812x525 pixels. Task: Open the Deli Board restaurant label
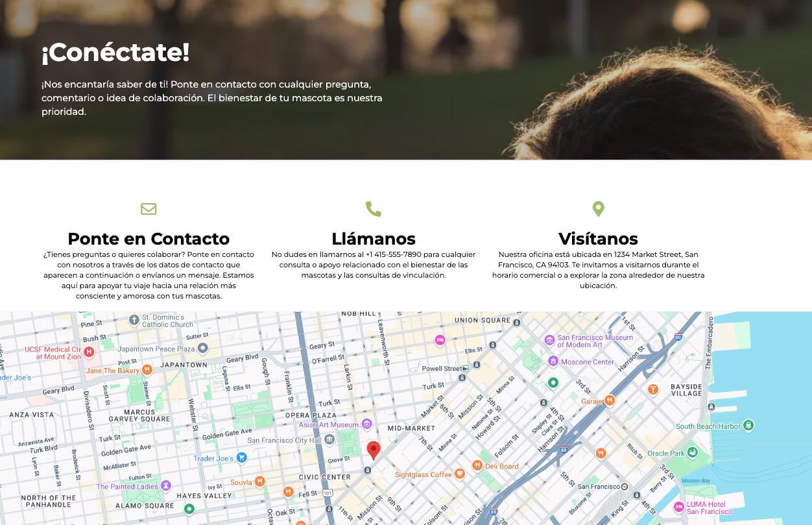coord(502,466)
